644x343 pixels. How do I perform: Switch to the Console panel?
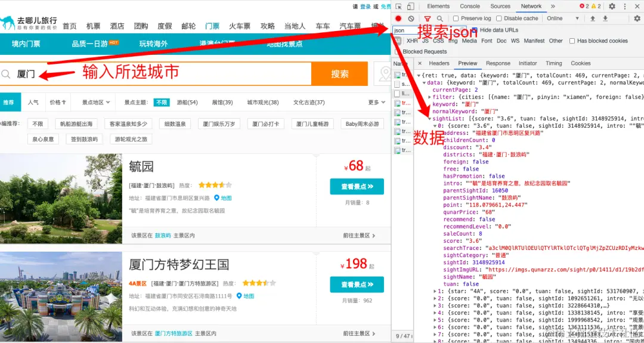(x=470, y=6)
